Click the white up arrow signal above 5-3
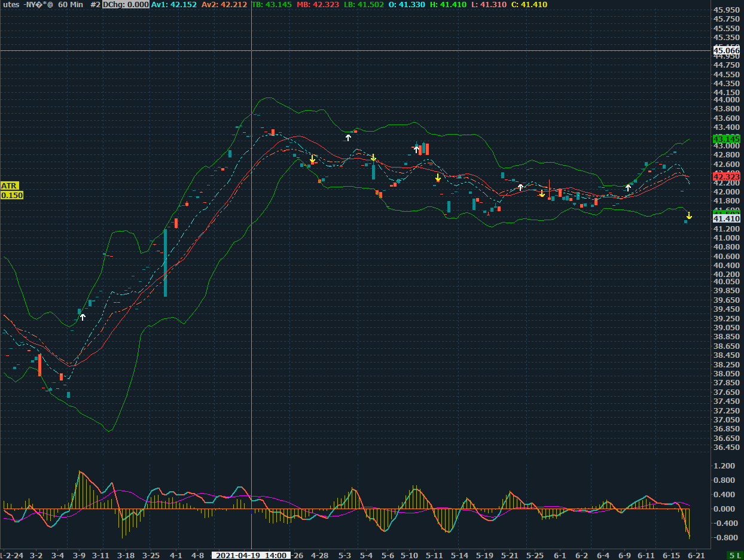Screen dimensions: 744x560 348,138
